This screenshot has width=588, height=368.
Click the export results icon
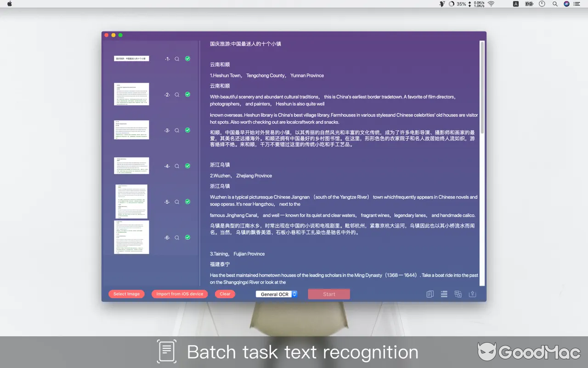[x=472, y=293]
